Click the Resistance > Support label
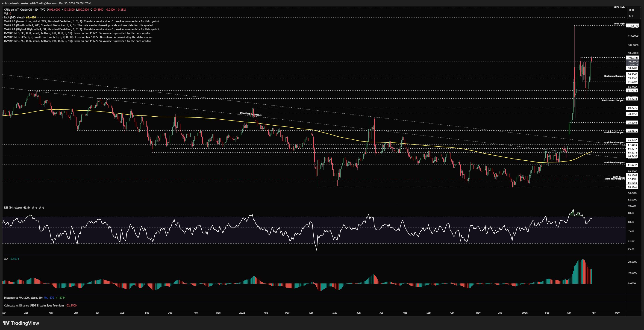This screenshot has height=330, width=644. pos(613,100)
